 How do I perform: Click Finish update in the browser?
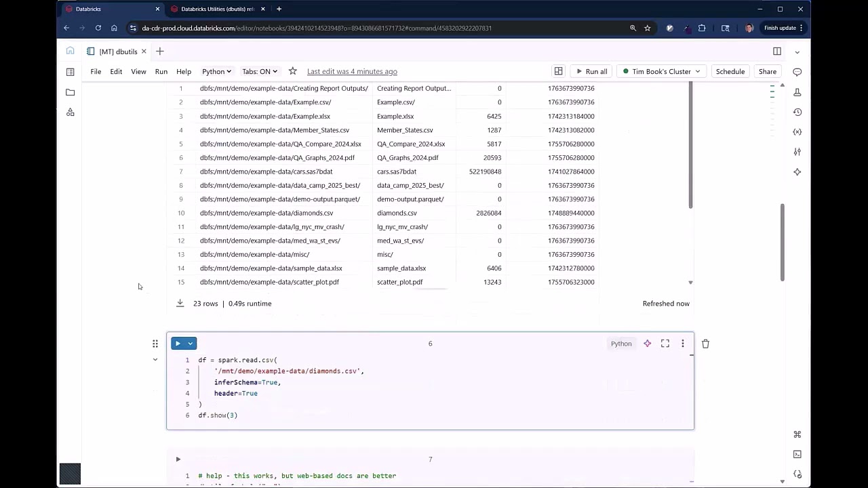(783, 28)
